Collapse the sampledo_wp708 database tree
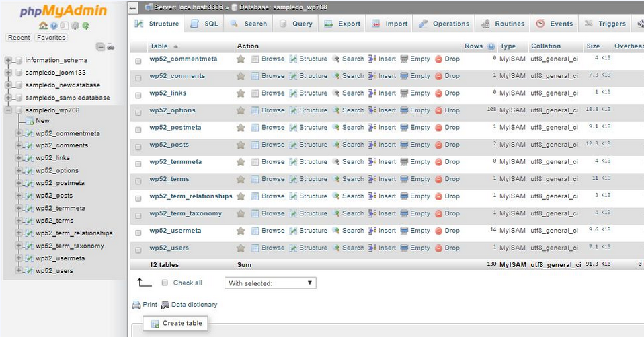Image resolution: width=644 pixels, height=337 pixels. pos(8,110)
